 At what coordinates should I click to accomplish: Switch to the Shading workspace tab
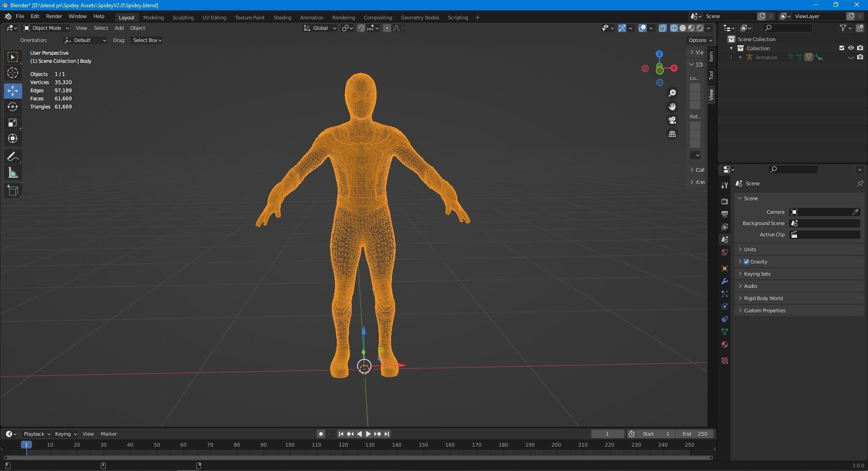click(x=282, y=18)
